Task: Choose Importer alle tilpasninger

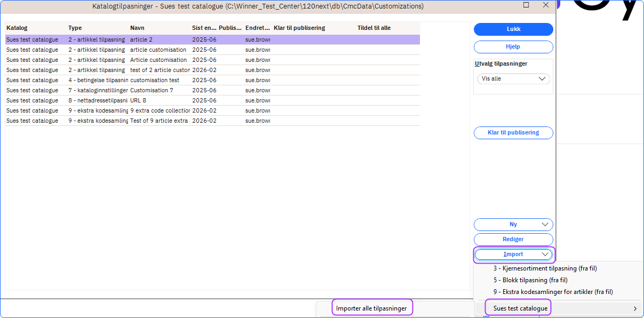Action: [x=371, y=308]
